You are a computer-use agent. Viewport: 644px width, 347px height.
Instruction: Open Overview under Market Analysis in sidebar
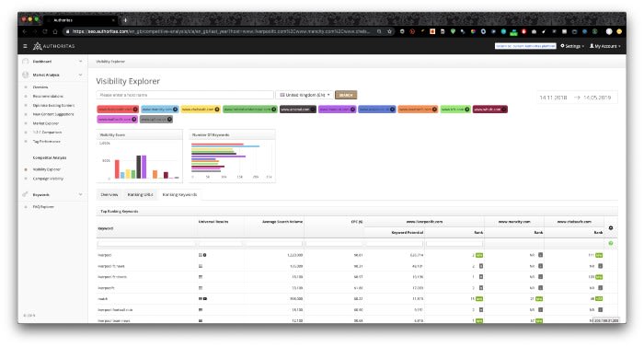tap(40, 87)
